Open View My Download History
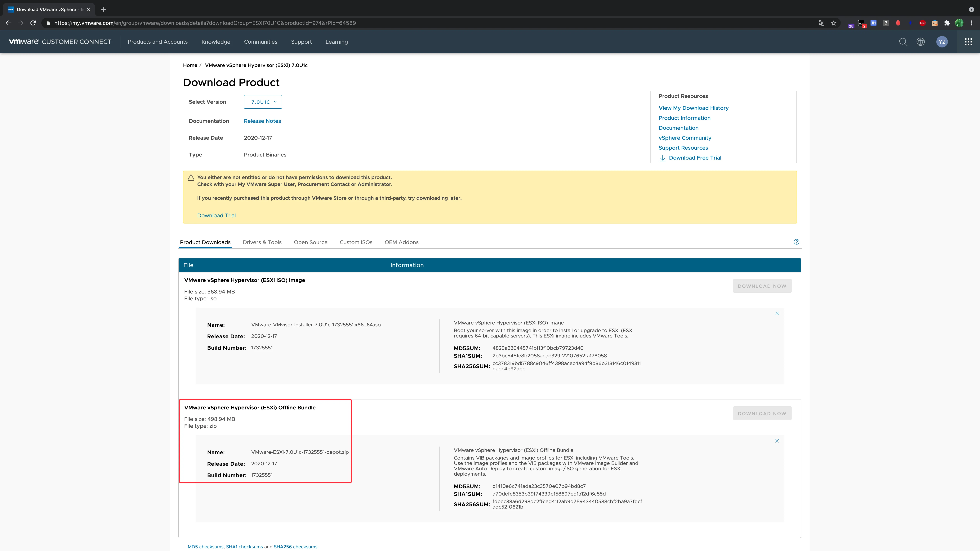Viewport: 980px width, 551px height. click(693, 108)
